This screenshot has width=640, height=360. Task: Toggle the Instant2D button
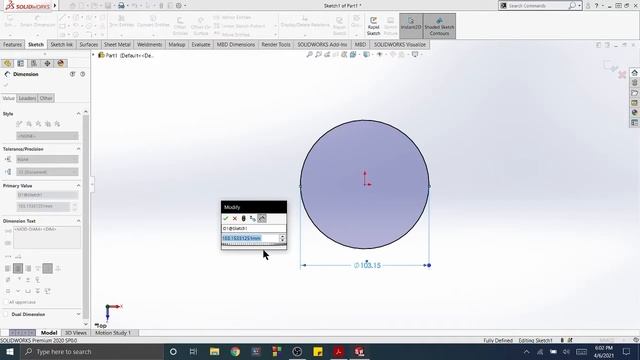coord(411,26)
